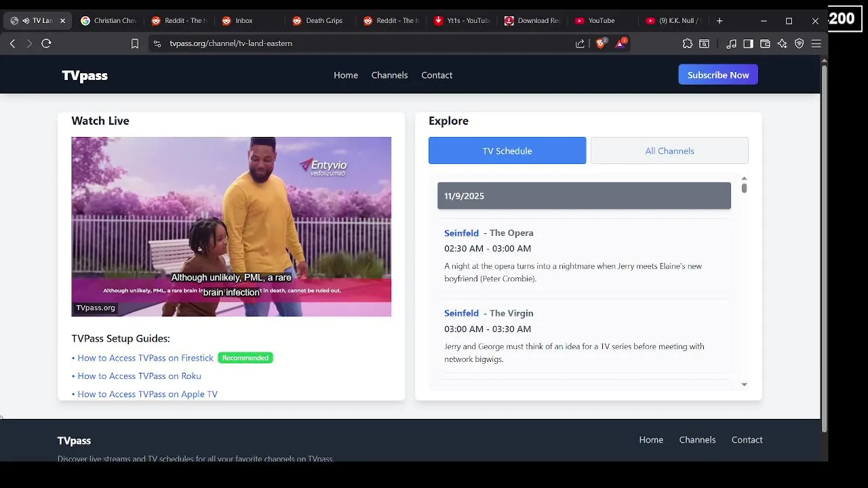Click the page vertical scrollbar thumb

(x=824, y=249)
